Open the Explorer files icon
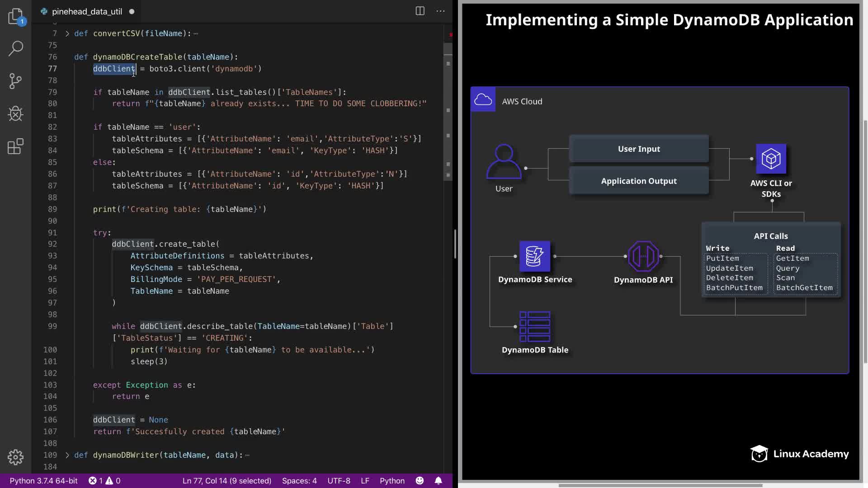The width and height of the screenshot is (868, 488). pos(15,16)
